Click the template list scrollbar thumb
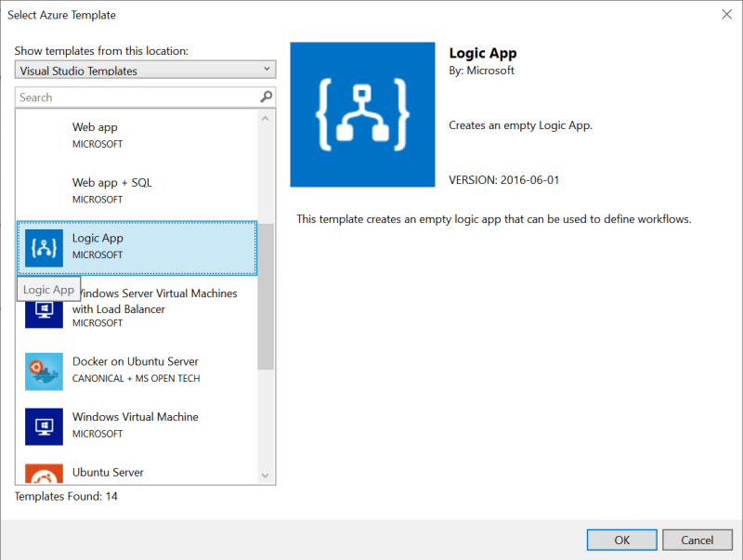743x560 pixels. [x=266, y=296]
